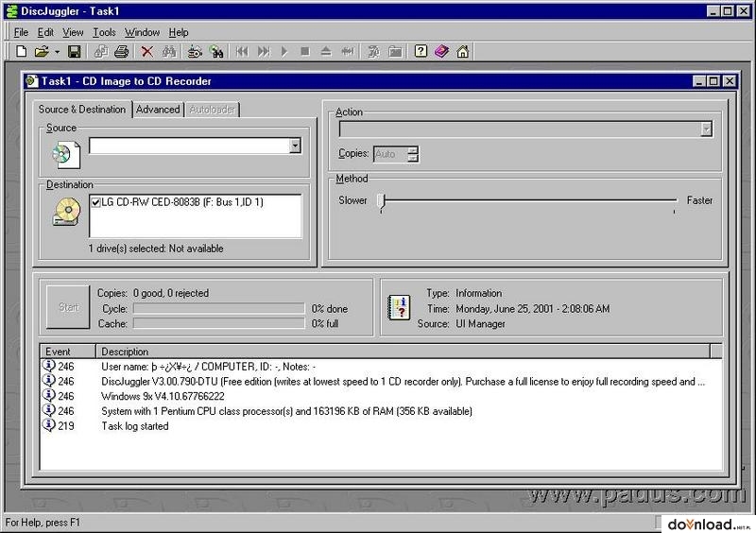Select the 'User name' log row
Viewport: 756px width, 533px height.
pos(381,367)
